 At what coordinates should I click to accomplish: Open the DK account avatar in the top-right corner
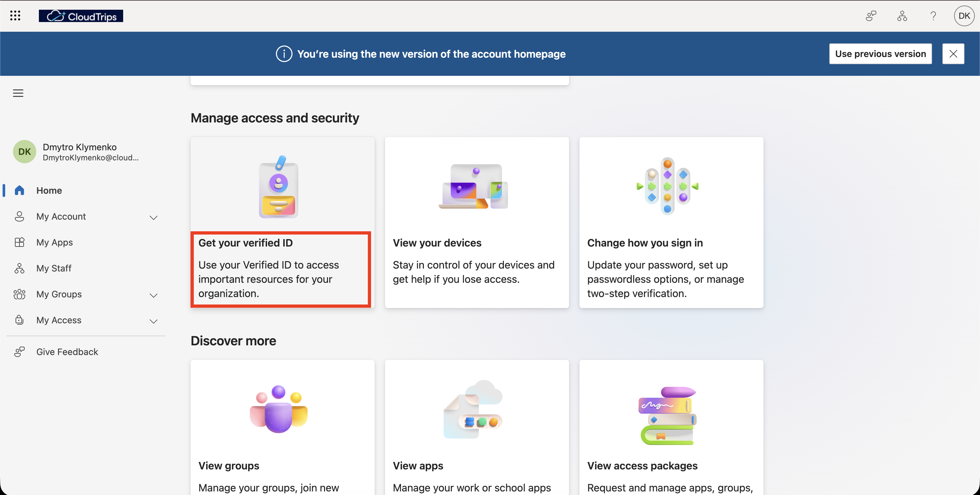(x=964, y=16)
